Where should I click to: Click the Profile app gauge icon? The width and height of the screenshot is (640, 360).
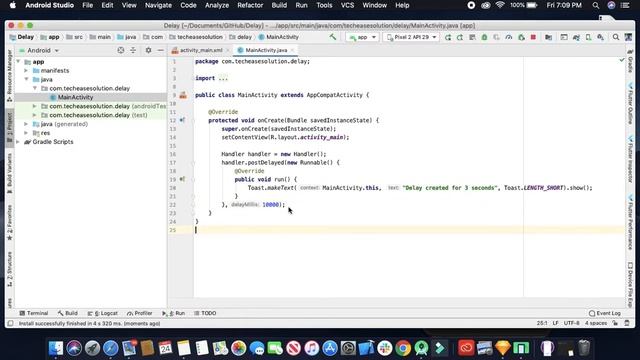point(509,37)
